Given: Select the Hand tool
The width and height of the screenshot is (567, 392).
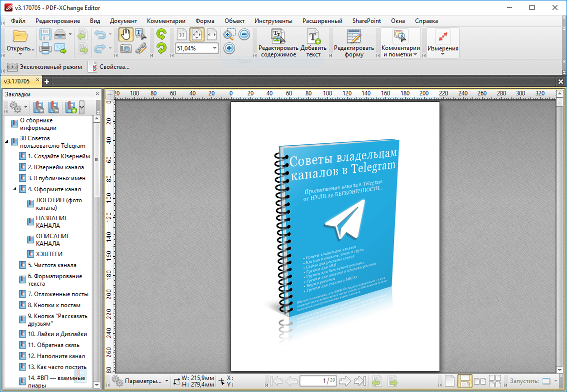Looking at the screenshot, I should coord(126,34).
